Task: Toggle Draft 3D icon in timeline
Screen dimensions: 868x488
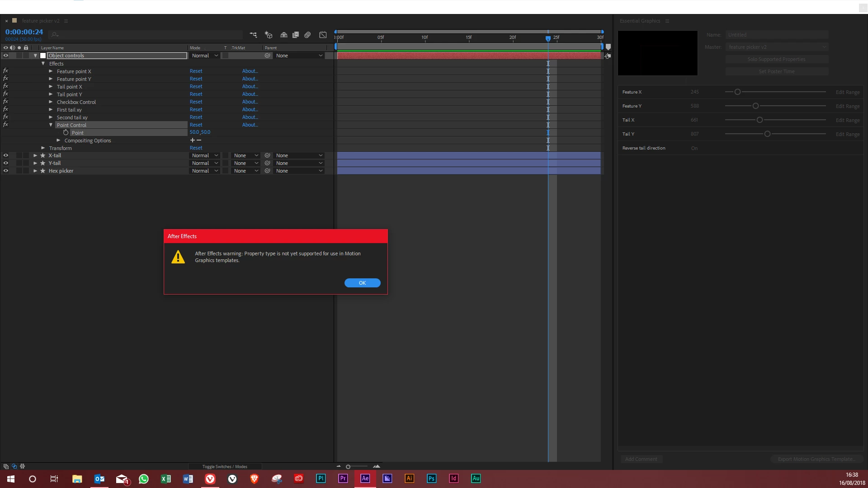Action: pos(269,35)
